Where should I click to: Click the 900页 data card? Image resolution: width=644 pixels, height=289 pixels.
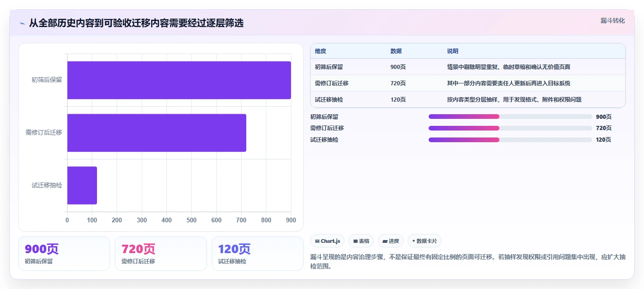(64, 254)
